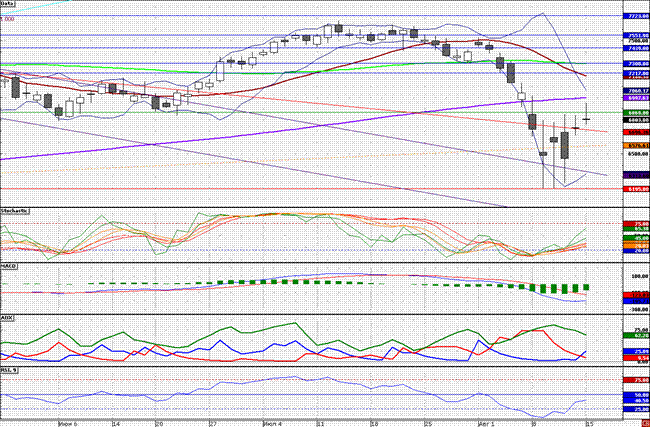
Task: Click the MACD 100.00 axis label
Action: pyautogui.click(x=639, y=276)
